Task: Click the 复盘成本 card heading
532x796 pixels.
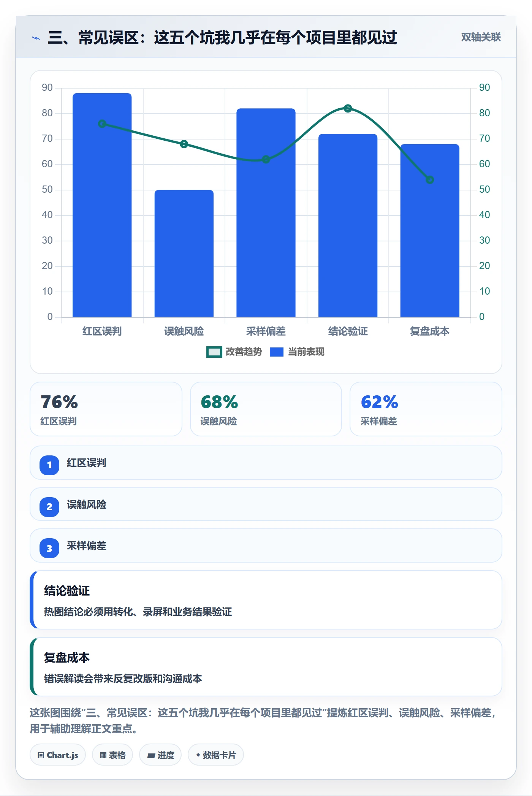Action: (x=67, y=658)
